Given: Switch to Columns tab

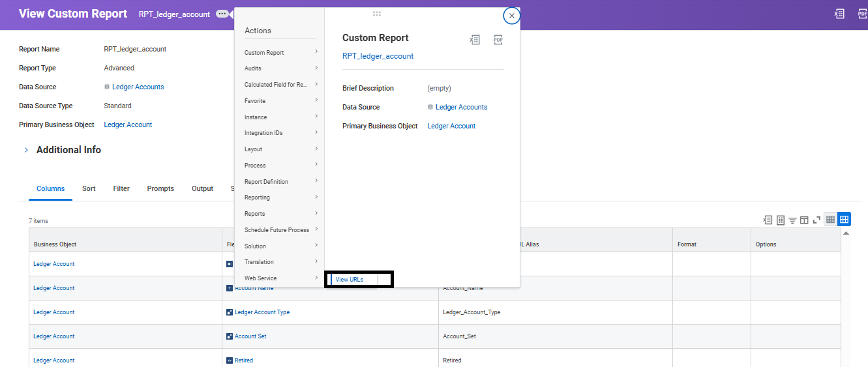Looking at the screenshot, I should click(x=51, y=188).
